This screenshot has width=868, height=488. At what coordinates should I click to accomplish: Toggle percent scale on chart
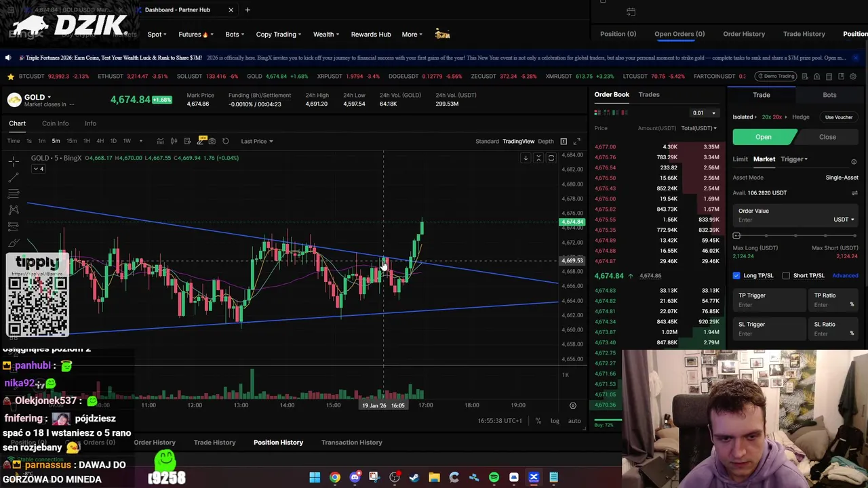(x=538, y=421)
